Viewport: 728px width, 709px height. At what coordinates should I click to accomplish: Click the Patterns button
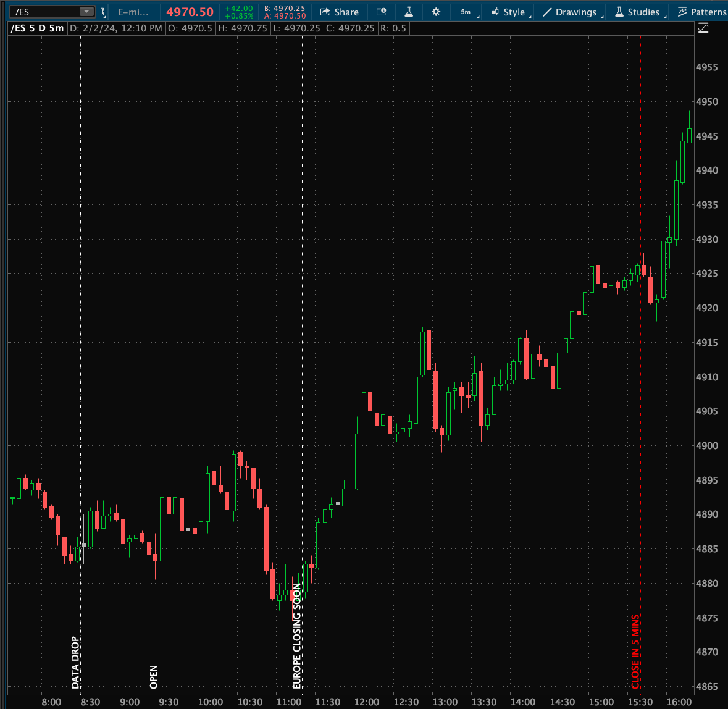(707, 12)
